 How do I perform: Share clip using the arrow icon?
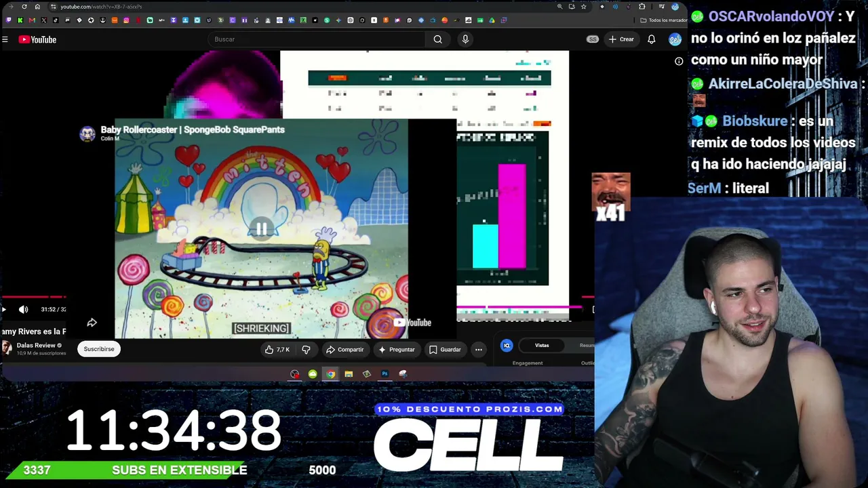click(92, 323)
